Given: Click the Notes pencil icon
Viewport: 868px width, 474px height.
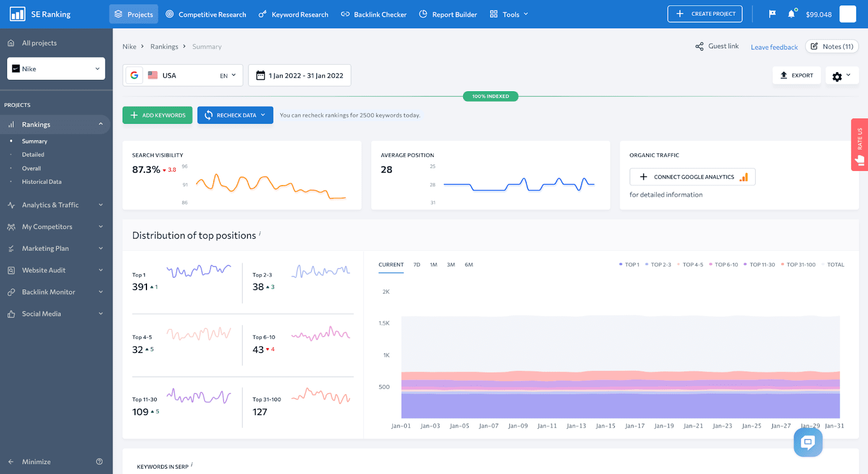Looking at the screenshot, I should (814, 46).
